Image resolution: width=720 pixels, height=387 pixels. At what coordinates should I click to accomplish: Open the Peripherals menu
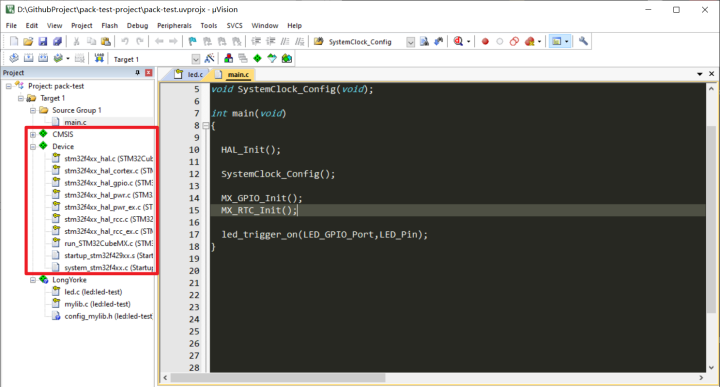click(x=174, y=26)
